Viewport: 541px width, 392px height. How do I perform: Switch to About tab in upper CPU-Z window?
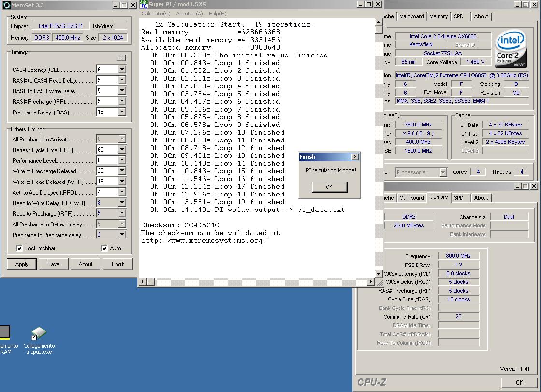tap(481, 16)
